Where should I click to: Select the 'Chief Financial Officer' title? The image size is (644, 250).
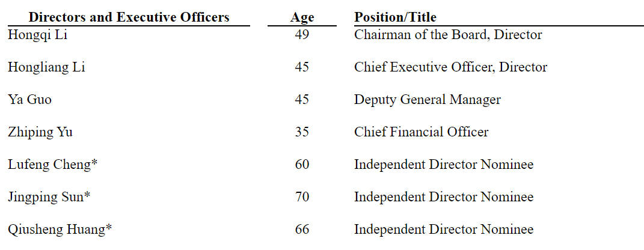[x=422, y=132]
